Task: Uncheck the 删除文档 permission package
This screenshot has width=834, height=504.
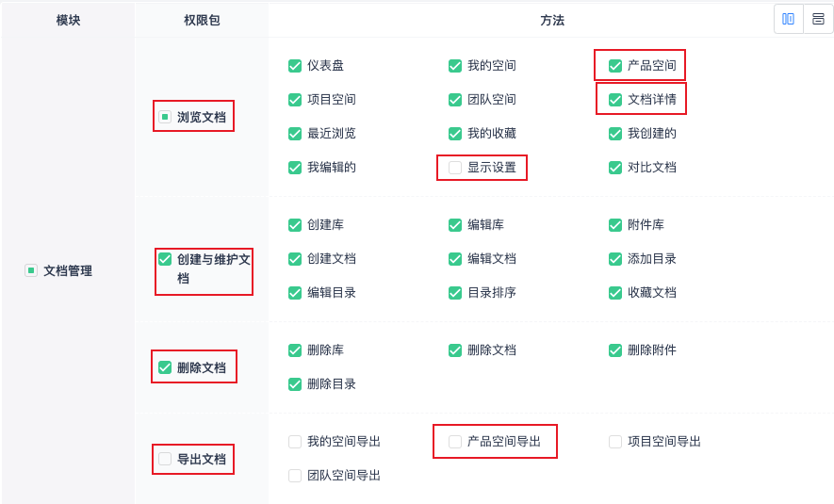Action: 165,367
